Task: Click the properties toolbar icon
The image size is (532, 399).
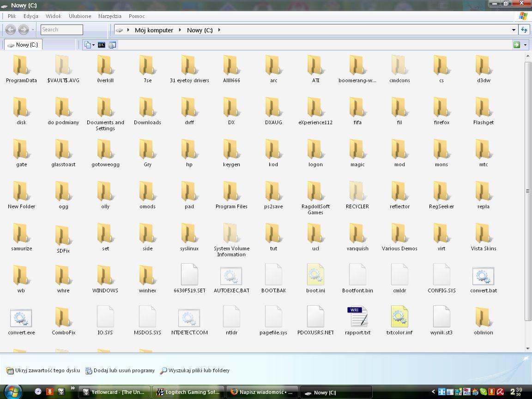Action: (112, 45)
